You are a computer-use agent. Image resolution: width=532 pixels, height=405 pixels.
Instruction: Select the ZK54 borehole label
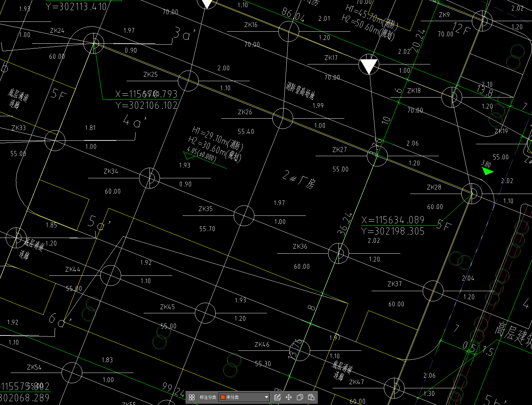34,367
